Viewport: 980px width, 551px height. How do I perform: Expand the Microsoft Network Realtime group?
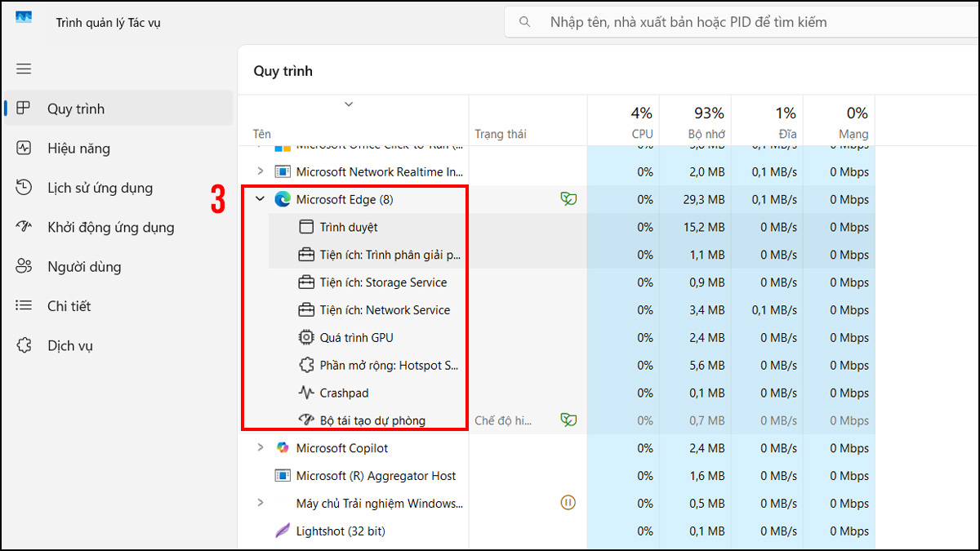(260, 171)
